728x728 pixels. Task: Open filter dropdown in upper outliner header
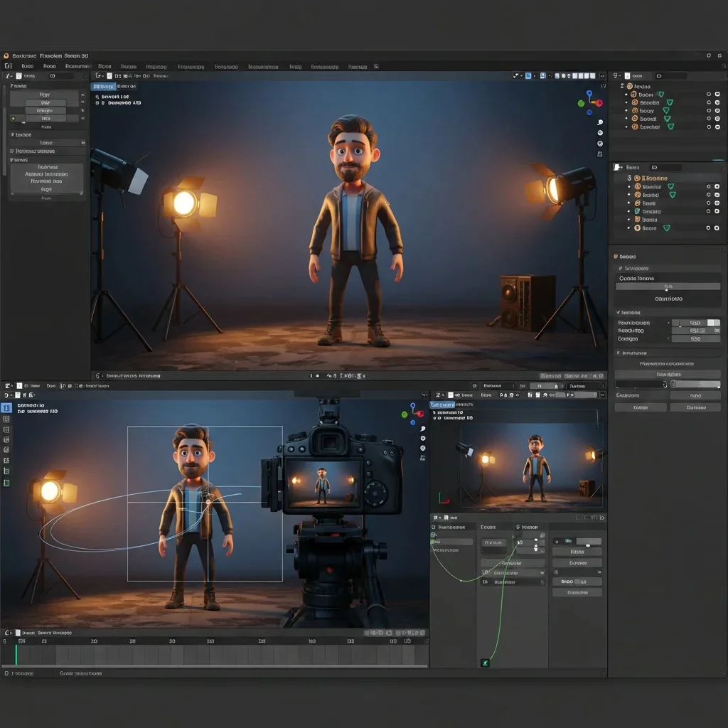[x=616, y=75]
